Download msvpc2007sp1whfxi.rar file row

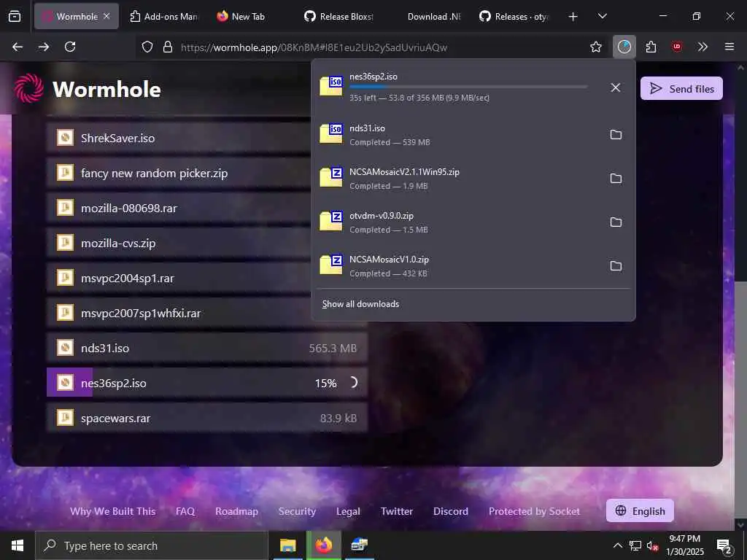pos(206,313)
